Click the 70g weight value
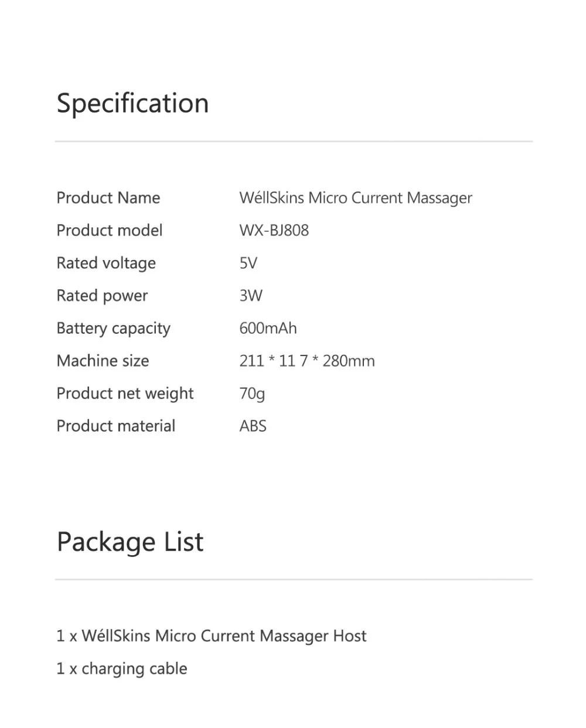 pos(252,394)
